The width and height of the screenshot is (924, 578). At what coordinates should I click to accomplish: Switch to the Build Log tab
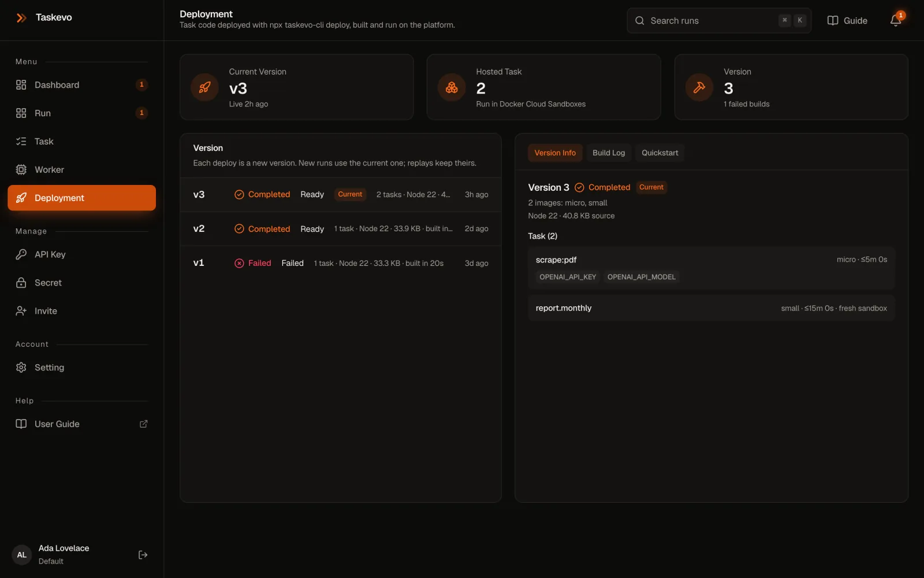pyautogui.click(x=609, y=153)
